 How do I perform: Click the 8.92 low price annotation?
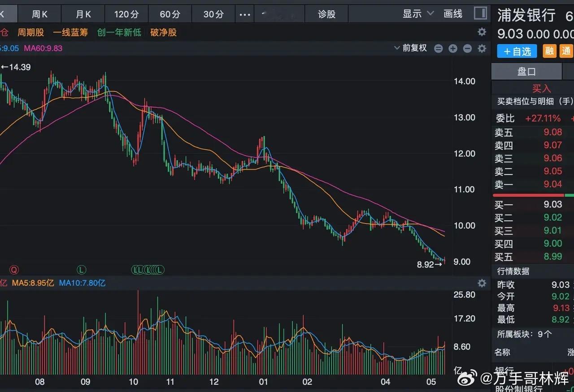coord(430,265)
